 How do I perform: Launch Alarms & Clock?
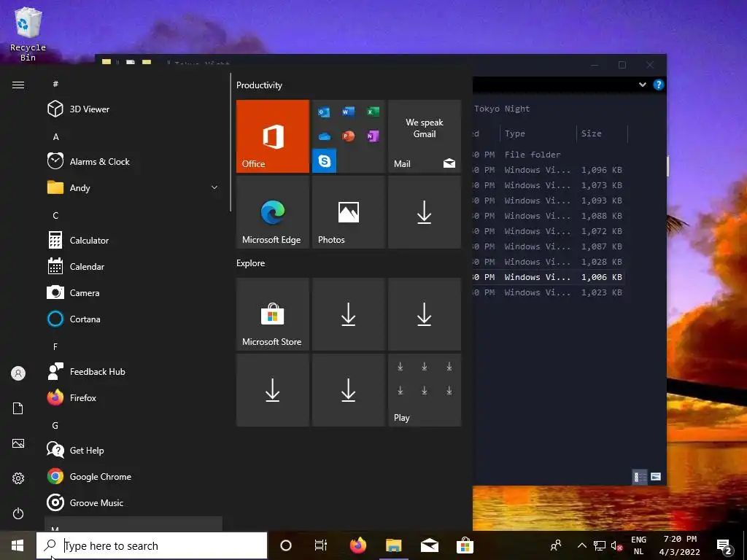[x=133, y=161]
